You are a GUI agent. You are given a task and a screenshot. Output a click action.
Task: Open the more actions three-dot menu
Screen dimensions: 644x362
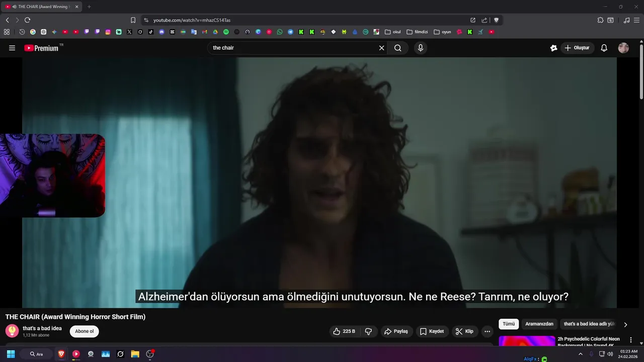(x=487, y=331)
